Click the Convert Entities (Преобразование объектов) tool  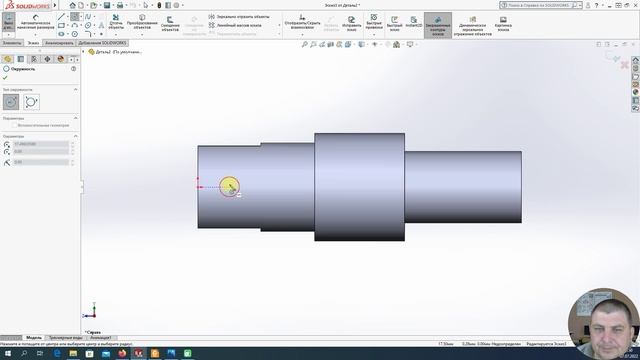142,22
